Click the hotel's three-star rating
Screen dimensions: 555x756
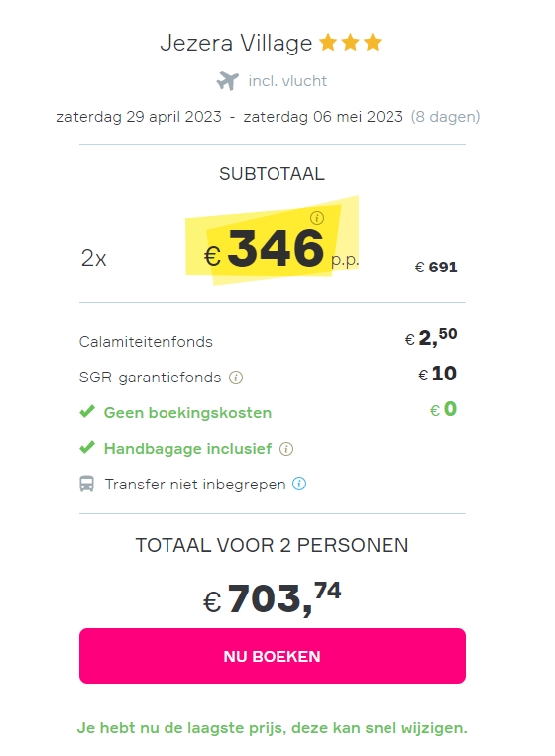(x=351, y=43)
